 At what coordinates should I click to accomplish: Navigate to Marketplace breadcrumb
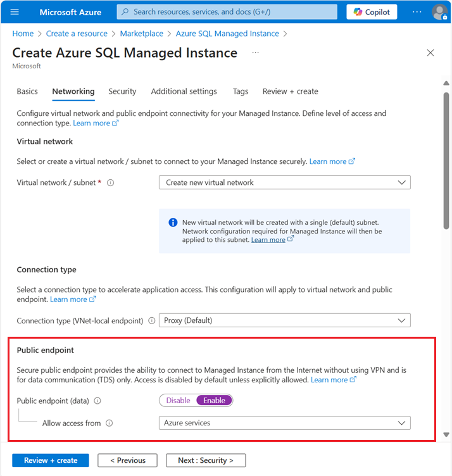tap(141, 34)
